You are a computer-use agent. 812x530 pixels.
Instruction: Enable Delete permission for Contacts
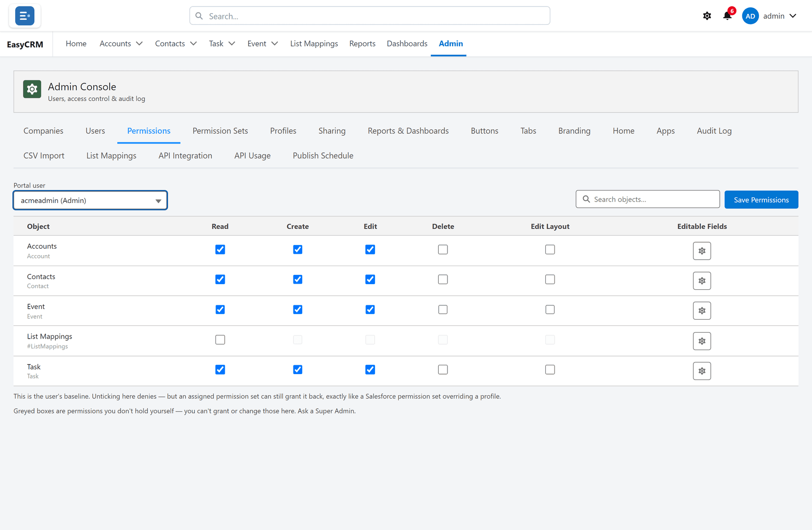[x=443, y=280]
